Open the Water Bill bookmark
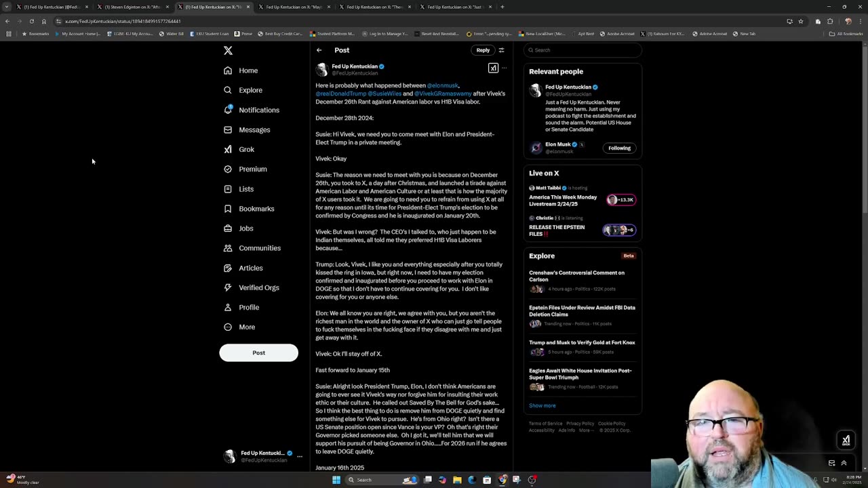Image resolution: width=868 pixels, height=488 pixels. pos(172,34)
